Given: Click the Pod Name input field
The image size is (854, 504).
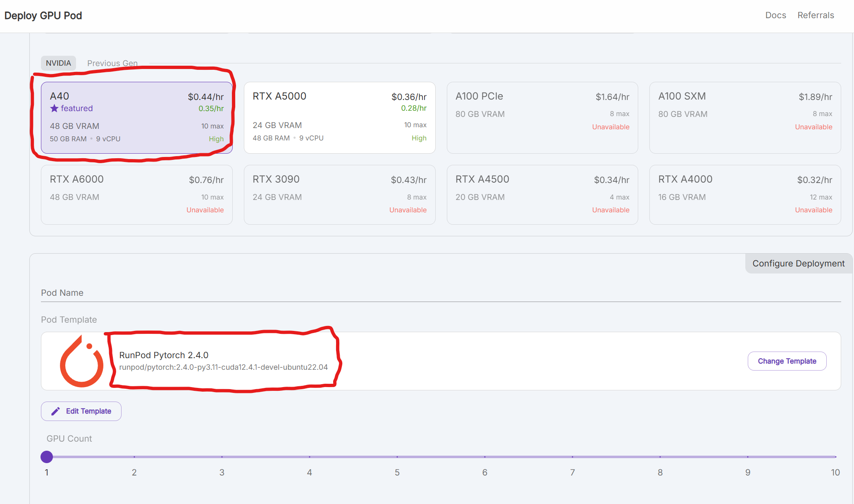Looking at the screenshot, I should [441, 293].
